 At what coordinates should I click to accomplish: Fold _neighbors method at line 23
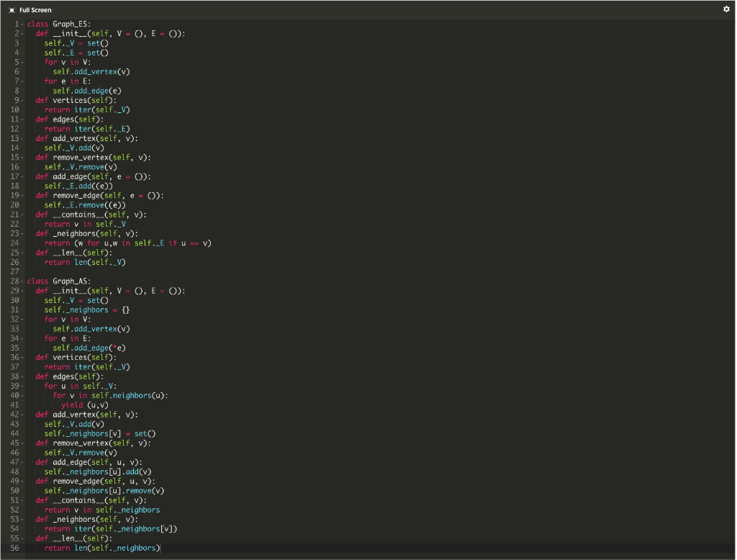tap(22, 234)
